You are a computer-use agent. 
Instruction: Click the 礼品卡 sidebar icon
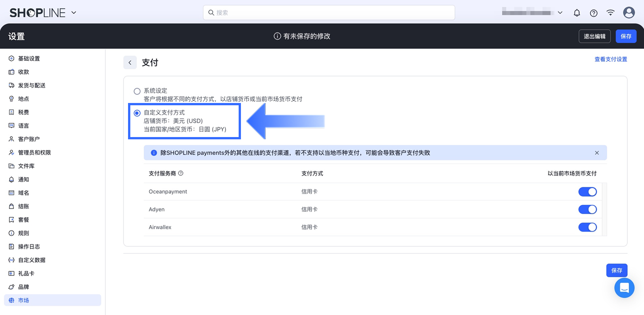tap(11, 273)
